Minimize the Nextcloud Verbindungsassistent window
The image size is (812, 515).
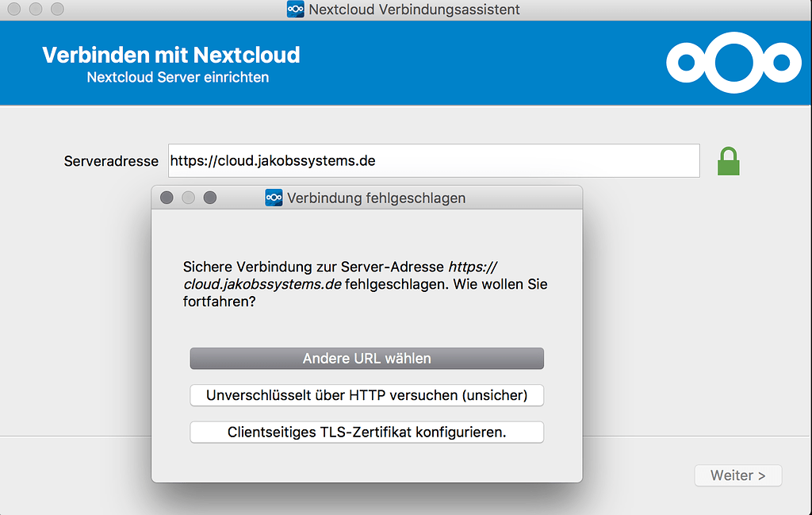point(36,9)
